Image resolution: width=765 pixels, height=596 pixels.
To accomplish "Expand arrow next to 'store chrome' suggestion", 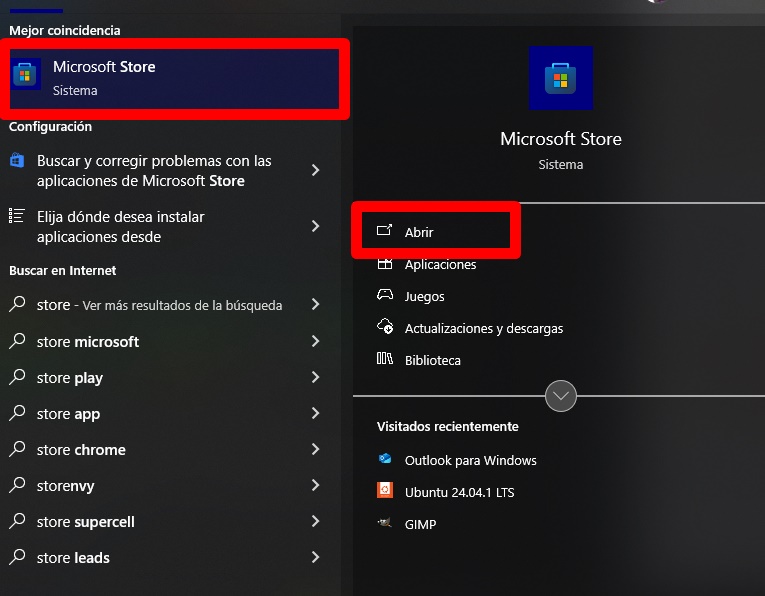I will 315,449.
